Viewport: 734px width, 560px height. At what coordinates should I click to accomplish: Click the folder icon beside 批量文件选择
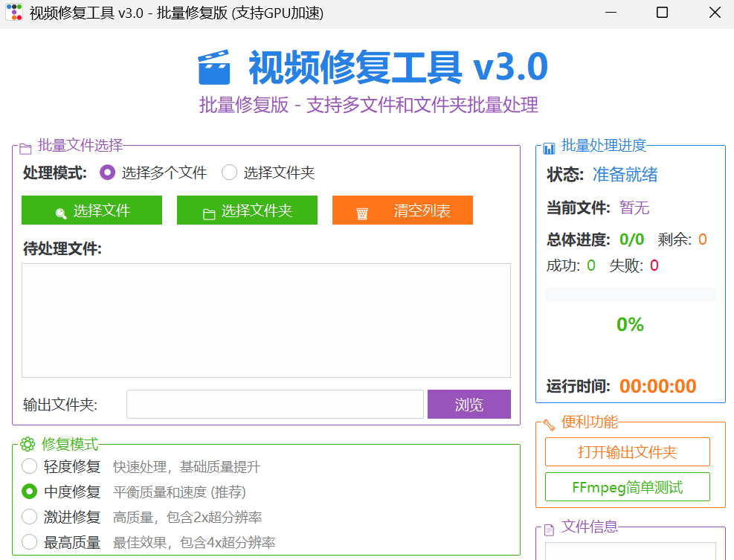(25, 147)
